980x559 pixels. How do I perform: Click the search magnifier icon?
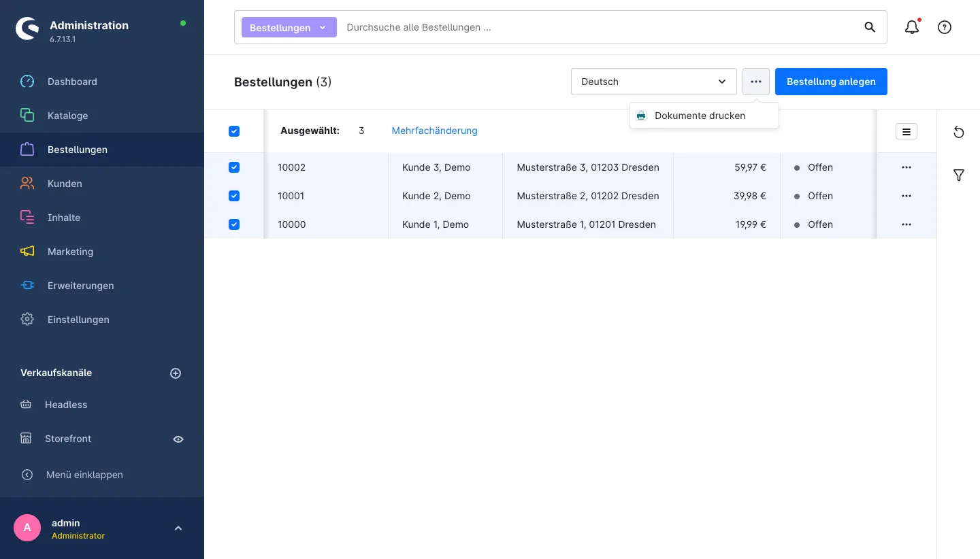pos(870,27)
